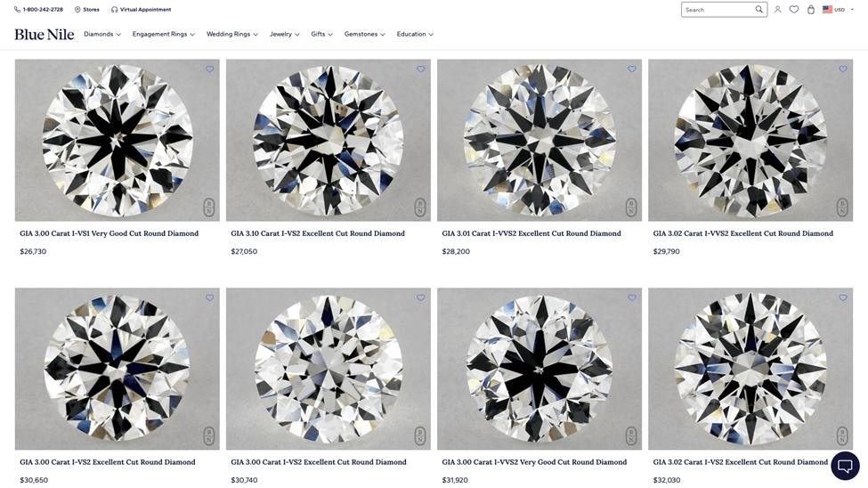Viewport: 868px width, 488px height.
Task: Open GIA 3.01 Carat I-VVS2 diamond link
Action: pyautogui.click(x=531, y=233)
